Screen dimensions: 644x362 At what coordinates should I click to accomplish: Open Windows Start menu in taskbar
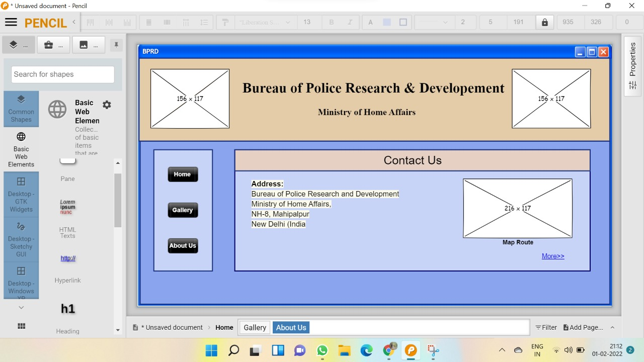[x=212, y=350]
